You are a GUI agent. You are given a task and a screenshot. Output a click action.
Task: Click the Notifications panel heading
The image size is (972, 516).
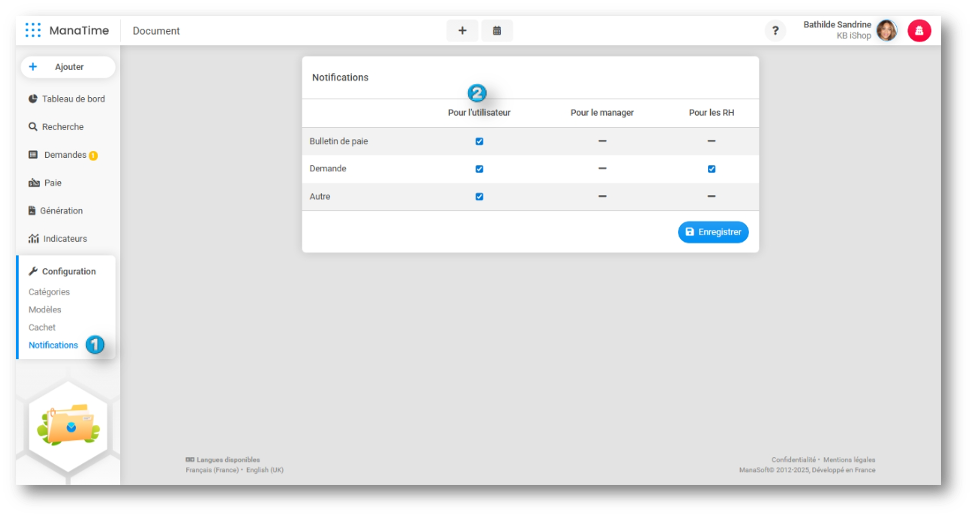(340, 78)
